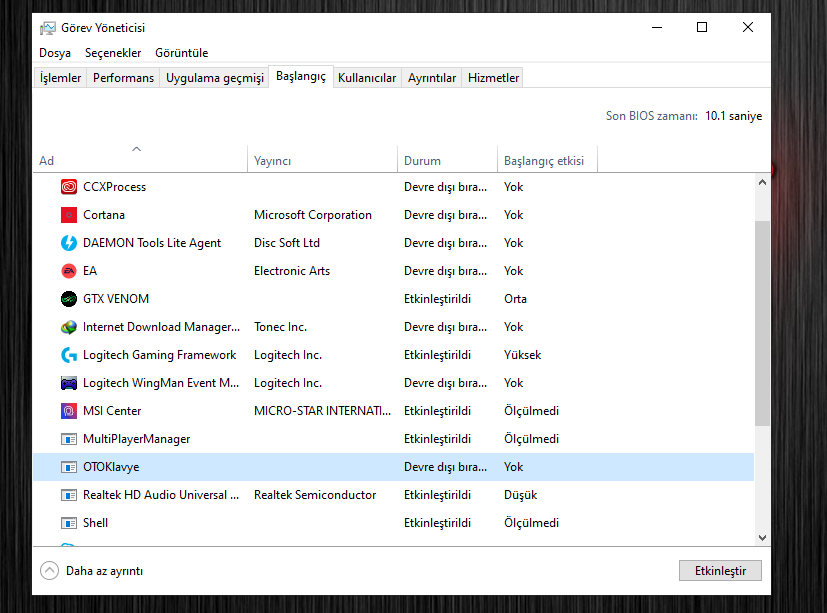This screenshot has height=613, width=827.
Task: Switch to the Performans tab
Action: [x=123, y=78]
